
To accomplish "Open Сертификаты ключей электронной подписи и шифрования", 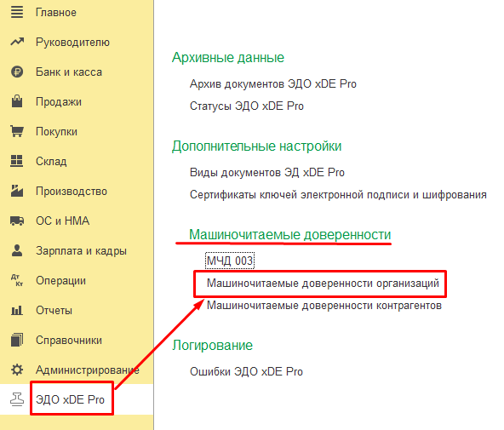I will 338,195.
